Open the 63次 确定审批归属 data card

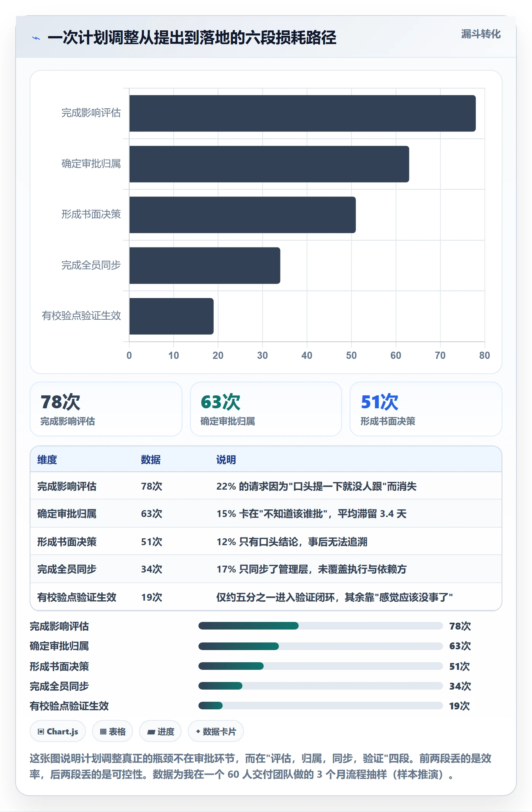click(266, 409)
